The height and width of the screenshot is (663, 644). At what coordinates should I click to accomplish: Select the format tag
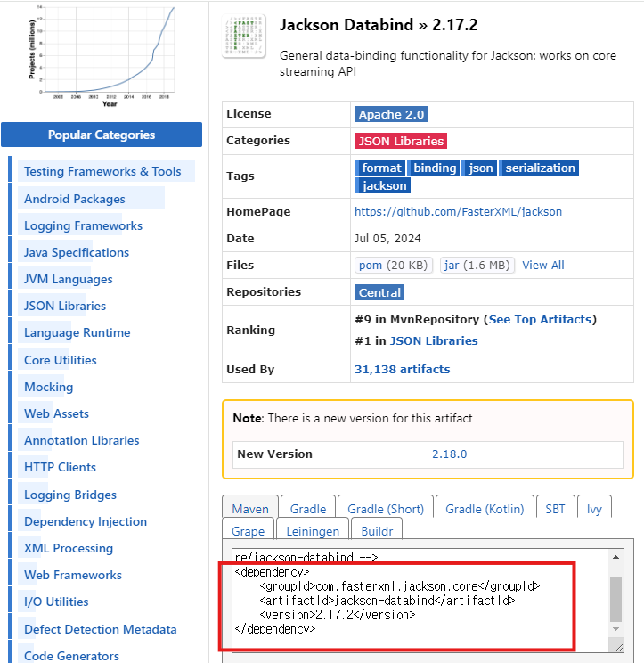pyautogui.click(x=380, y=168)
